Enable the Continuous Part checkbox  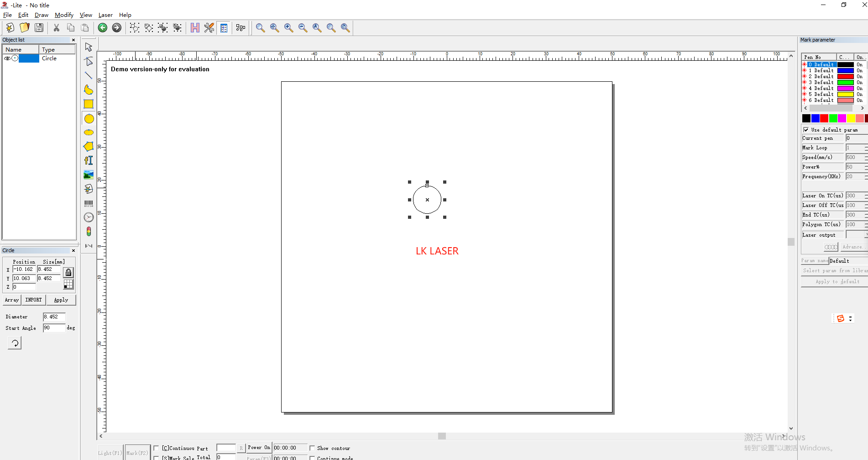pyautogui.click(x=157, y=448)
